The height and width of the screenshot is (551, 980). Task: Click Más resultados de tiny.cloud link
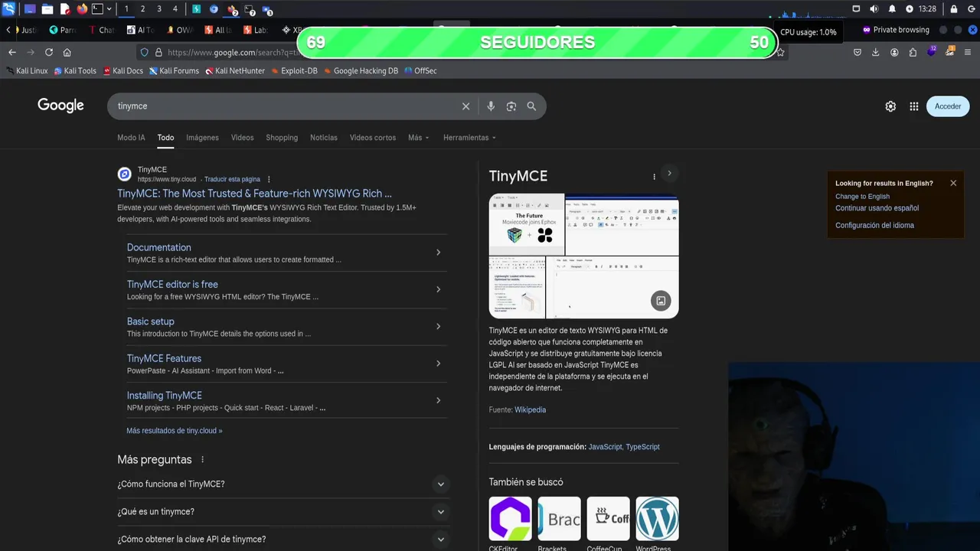175,431
